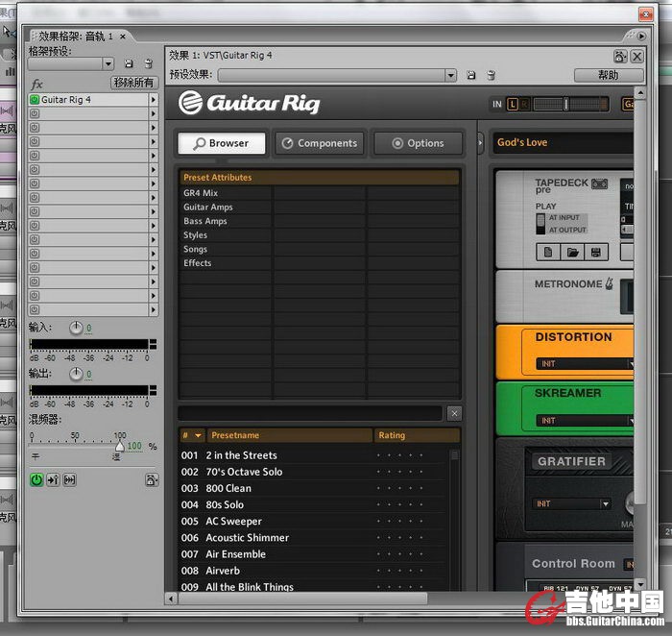
Task: Clear the preset search with X button
Action: point(454,413)
